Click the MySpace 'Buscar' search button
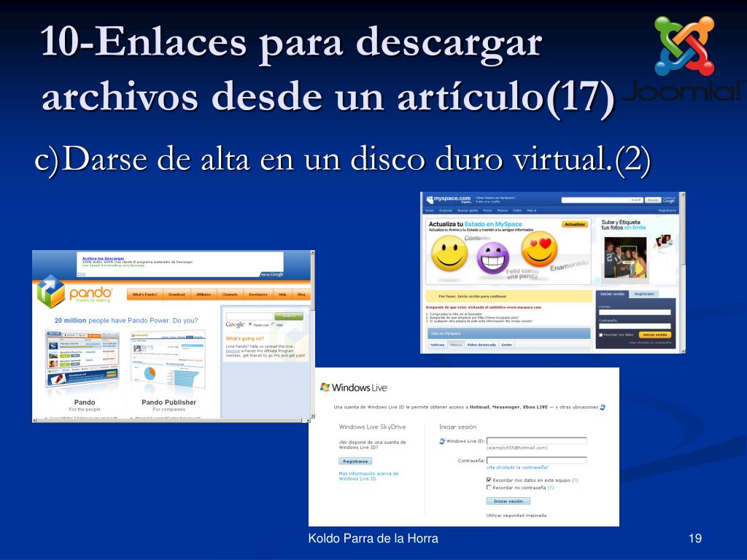Screen dimensions: 747x560 tap(653, 200)
